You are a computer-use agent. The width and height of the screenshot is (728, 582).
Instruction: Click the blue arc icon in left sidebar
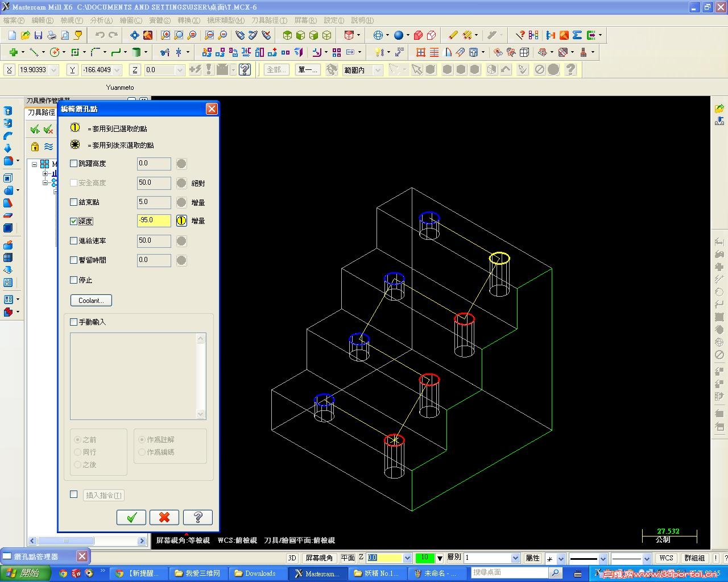tap(8, 136)
